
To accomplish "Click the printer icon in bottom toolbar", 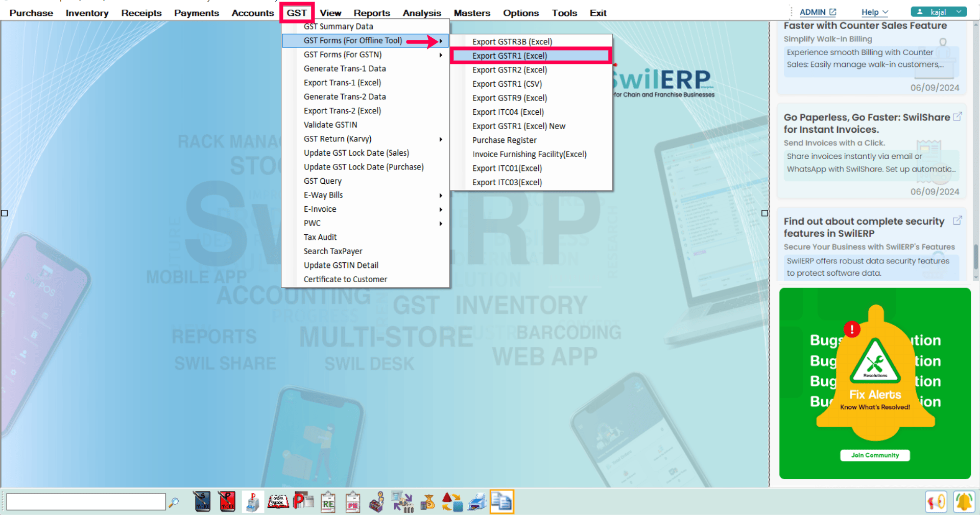I will (x=477, y=502).
